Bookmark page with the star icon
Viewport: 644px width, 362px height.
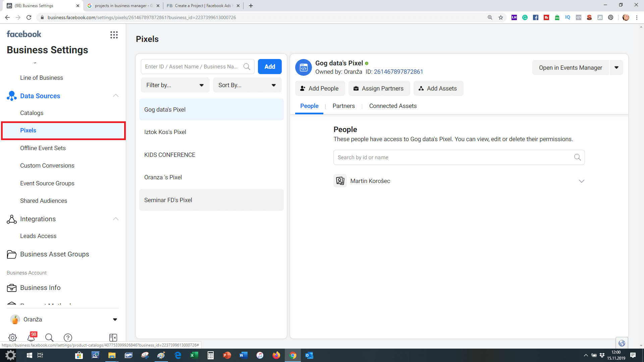coord(501,17)
